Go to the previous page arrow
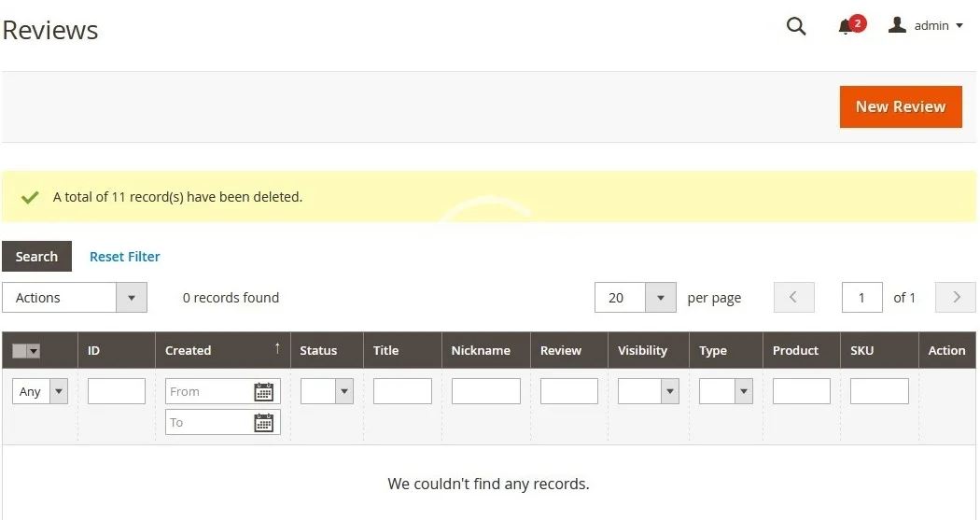 [x=793, y=298]
